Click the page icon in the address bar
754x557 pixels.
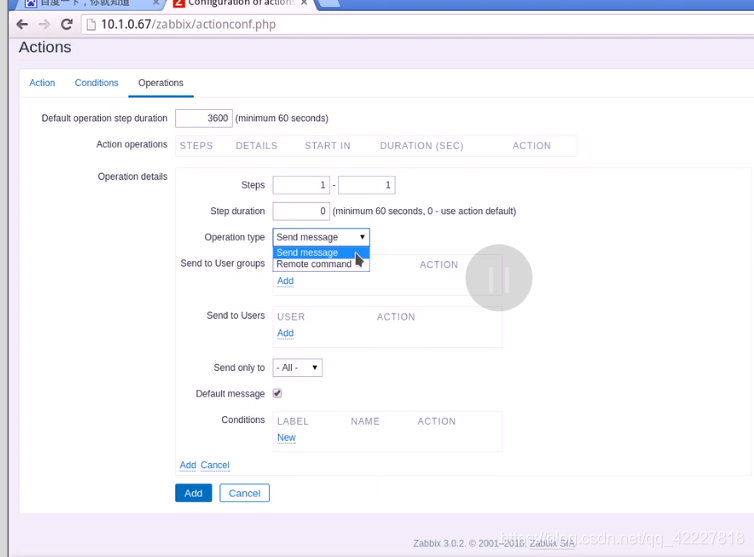[x=91, y=25]
